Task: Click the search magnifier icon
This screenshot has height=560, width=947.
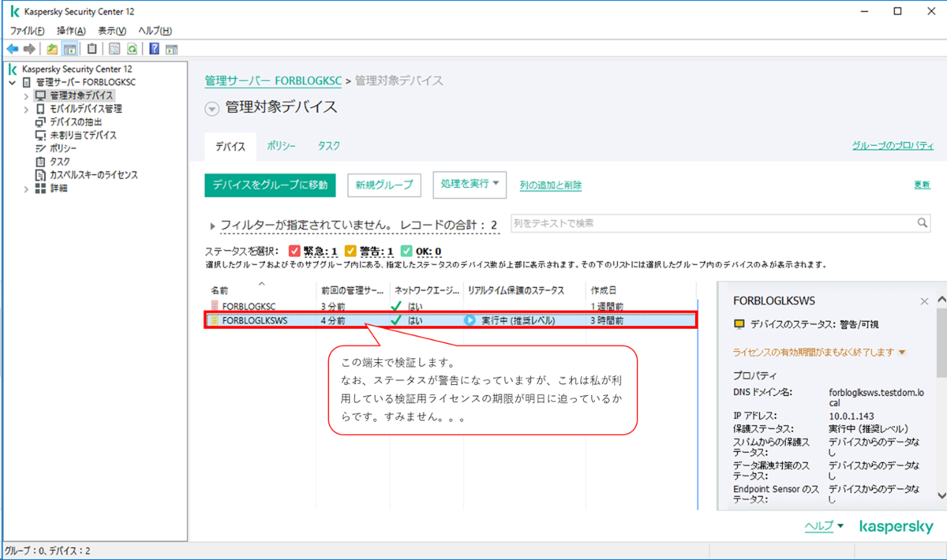Action: click(x=923, y=223)
